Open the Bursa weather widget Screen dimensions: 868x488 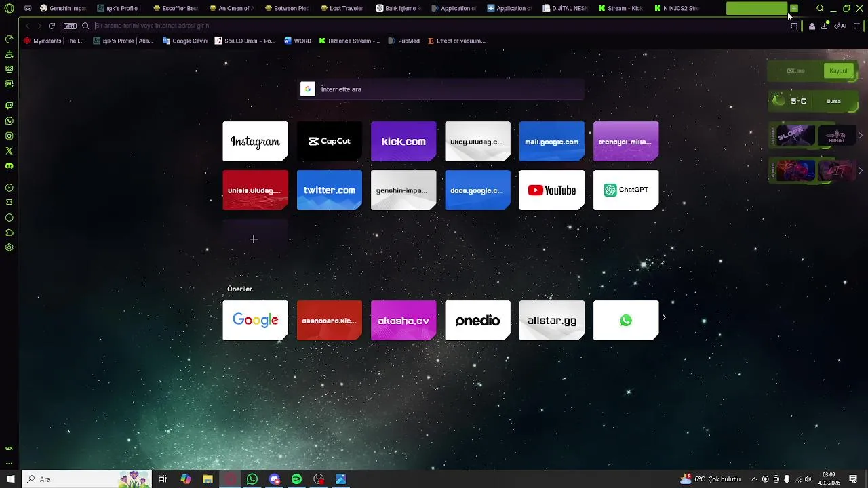[813, 101]
